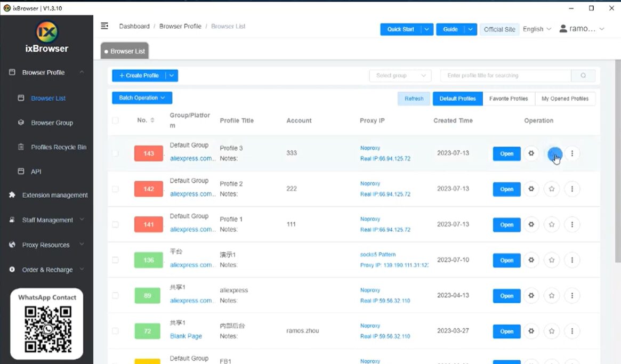
Task: Click settings gear for Profile 1 row
Action: 531,224
